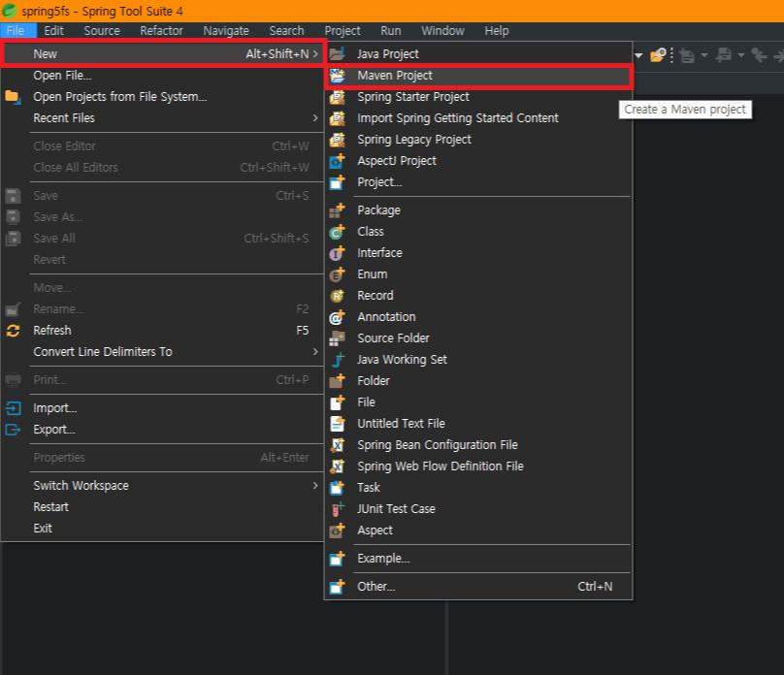The width and height of the screenshot is (784, 675).
Task: Select Export... in the File menu
Action: 162,430
